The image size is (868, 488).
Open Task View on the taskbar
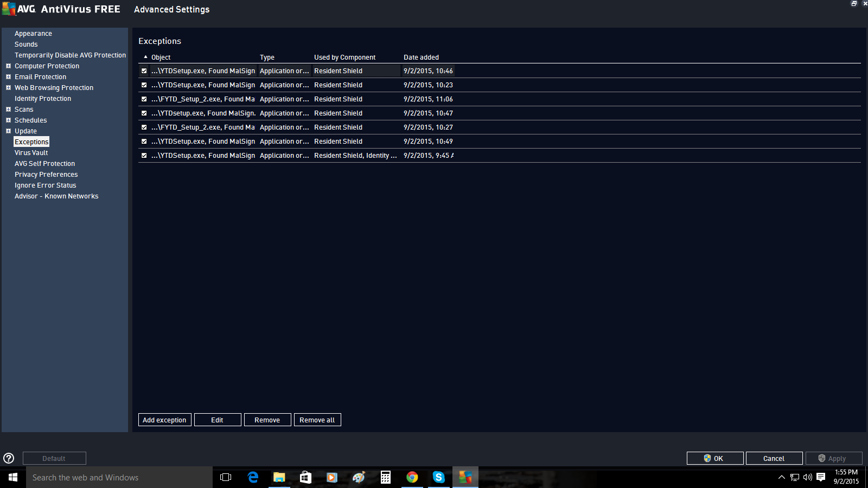(226, 477)
